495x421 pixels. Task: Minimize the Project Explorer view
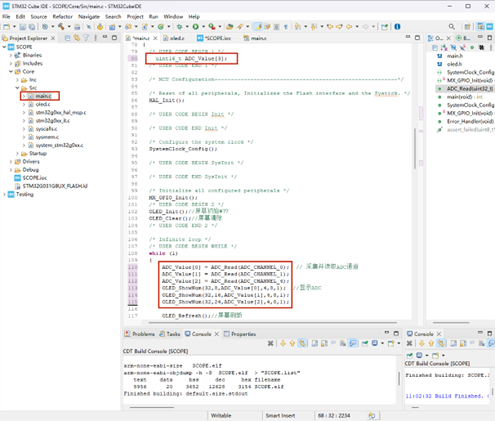105,37
